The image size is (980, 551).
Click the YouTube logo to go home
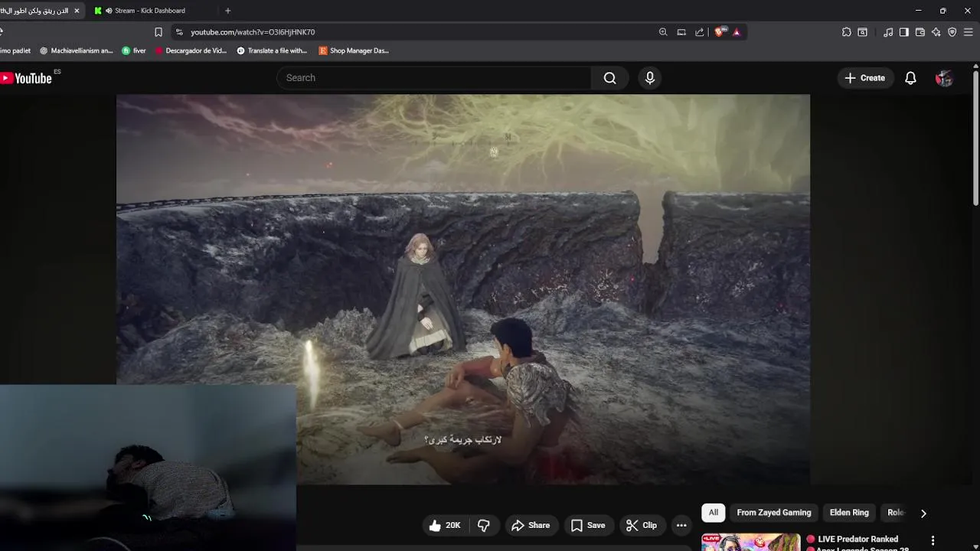click(x=26, y=78)
